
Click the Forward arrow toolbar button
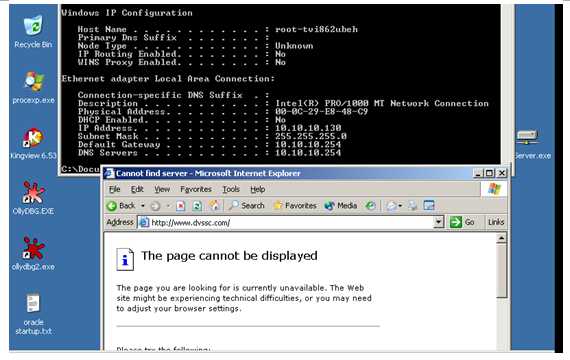pyautogui.click(x=155, y=206)
